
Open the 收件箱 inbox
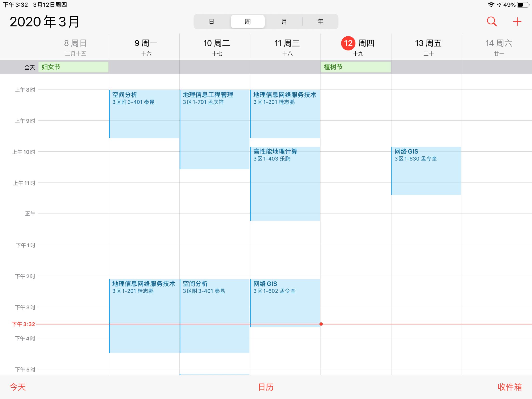tap(509, 387)
